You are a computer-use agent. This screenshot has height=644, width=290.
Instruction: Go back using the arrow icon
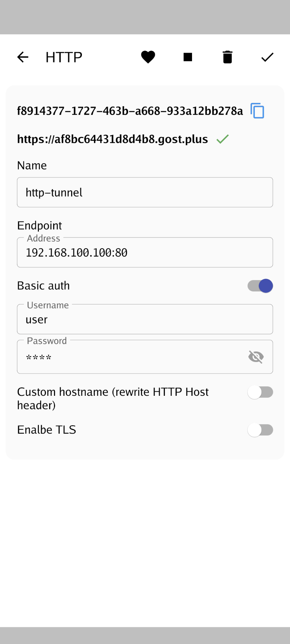23,57
